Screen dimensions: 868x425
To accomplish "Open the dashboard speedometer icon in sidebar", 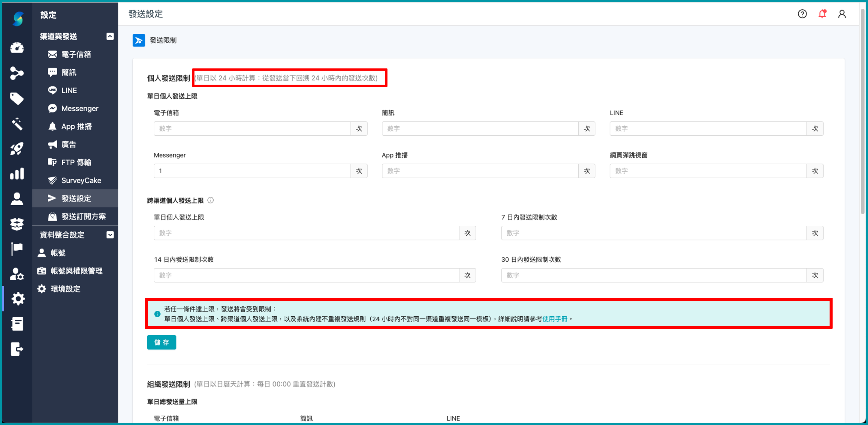I will [x=17, y=48].
